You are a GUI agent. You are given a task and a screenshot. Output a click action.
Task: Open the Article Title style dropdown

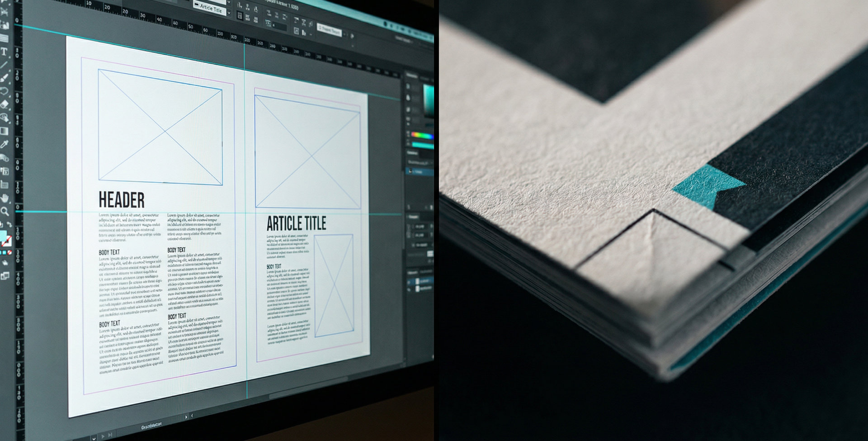[x=228, y=12]
